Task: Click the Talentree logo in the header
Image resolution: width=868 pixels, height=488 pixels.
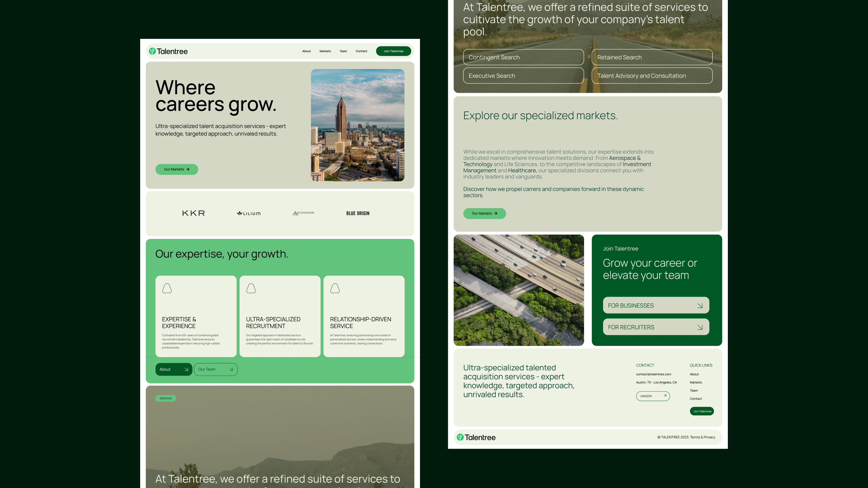Action: coord(168,51)
